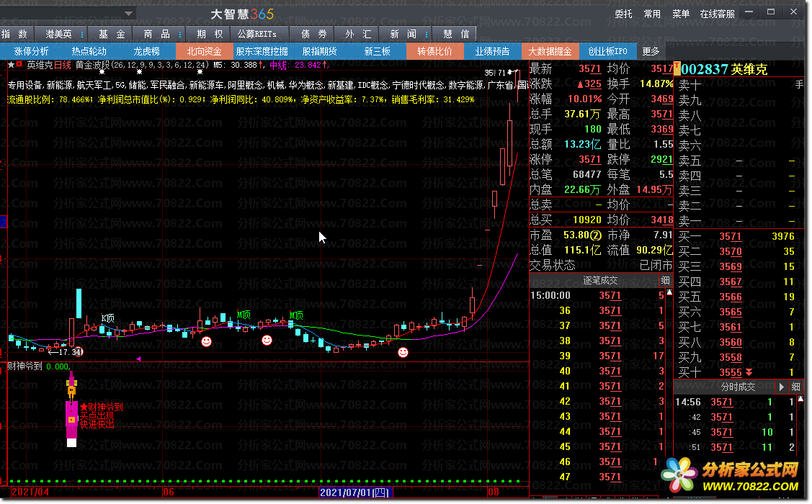
Task: Show 更多 additional shortcut items
Action: pos(651,51)
